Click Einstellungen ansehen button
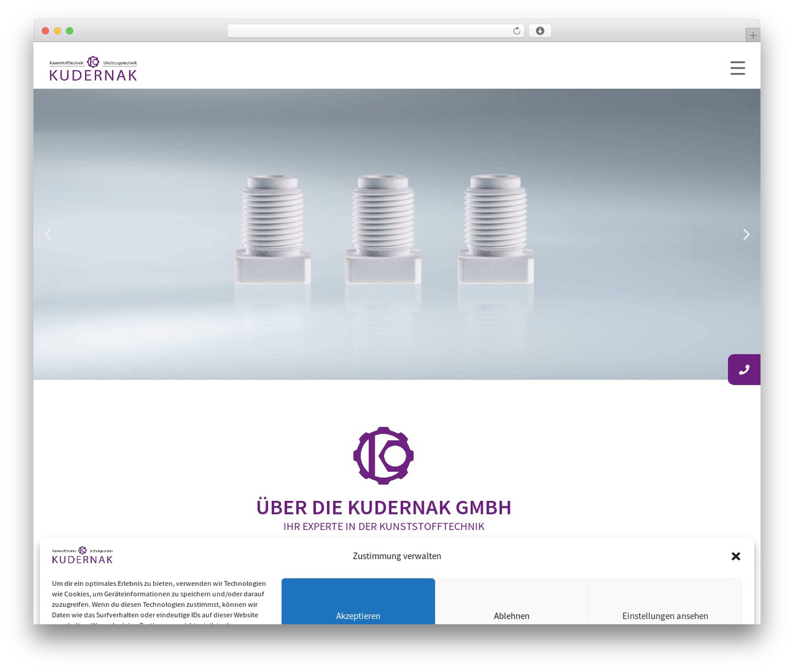This screenshot has height=672, width=794. (x=665, y=601)
